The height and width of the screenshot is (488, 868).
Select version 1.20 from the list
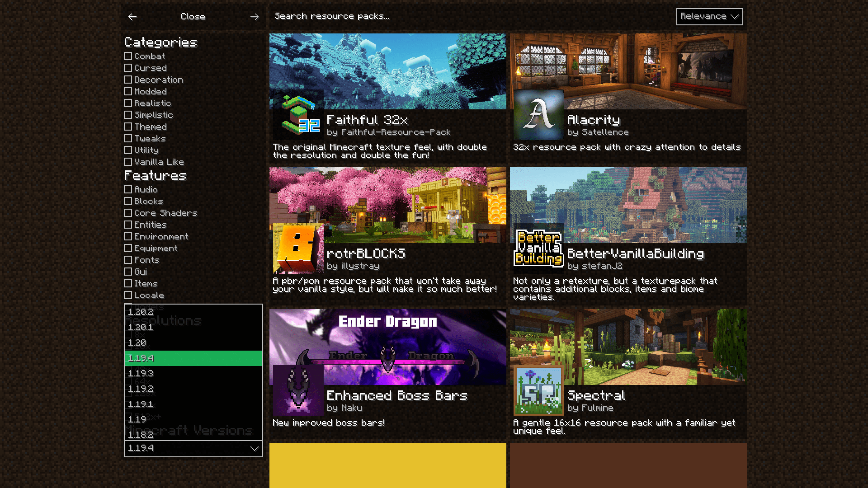pos(193,343)
